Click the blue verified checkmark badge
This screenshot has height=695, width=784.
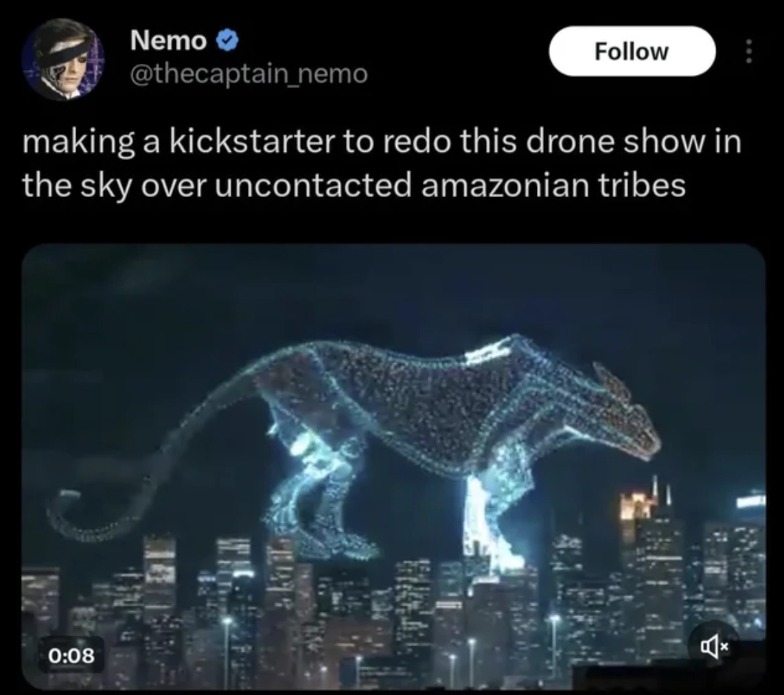tap(227, 41)
